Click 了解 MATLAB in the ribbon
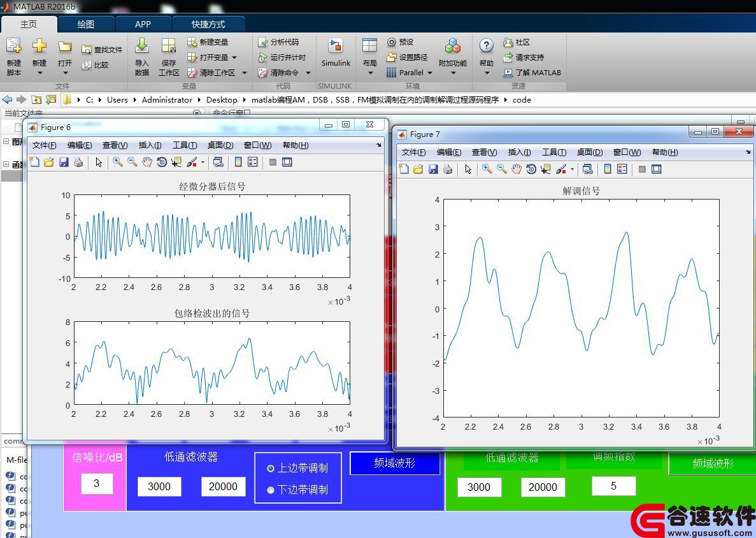The width and height of the screenshot is (756, 538). click(532, 73)
